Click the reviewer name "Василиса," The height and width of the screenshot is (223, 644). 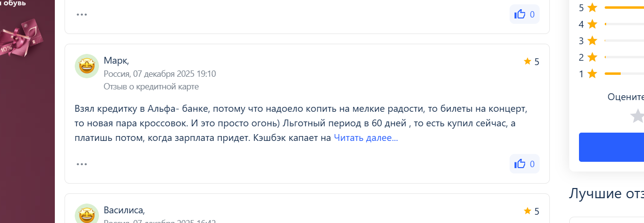[x=124, y=210]
